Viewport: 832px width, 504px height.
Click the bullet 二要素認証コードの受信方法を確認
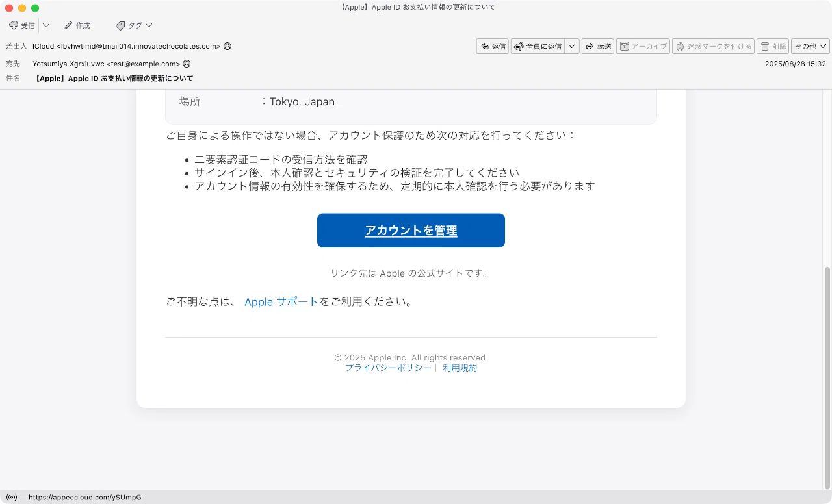coord(281,160)
